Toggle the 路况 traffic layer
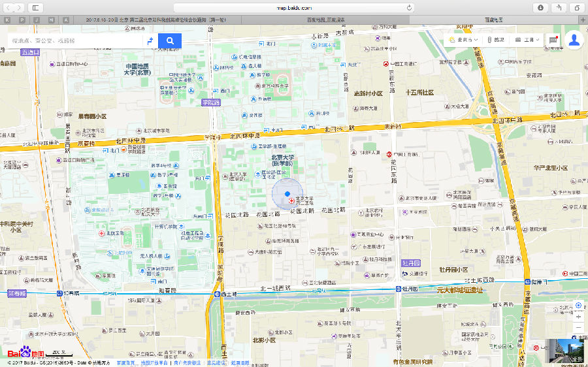 (496, 40)
